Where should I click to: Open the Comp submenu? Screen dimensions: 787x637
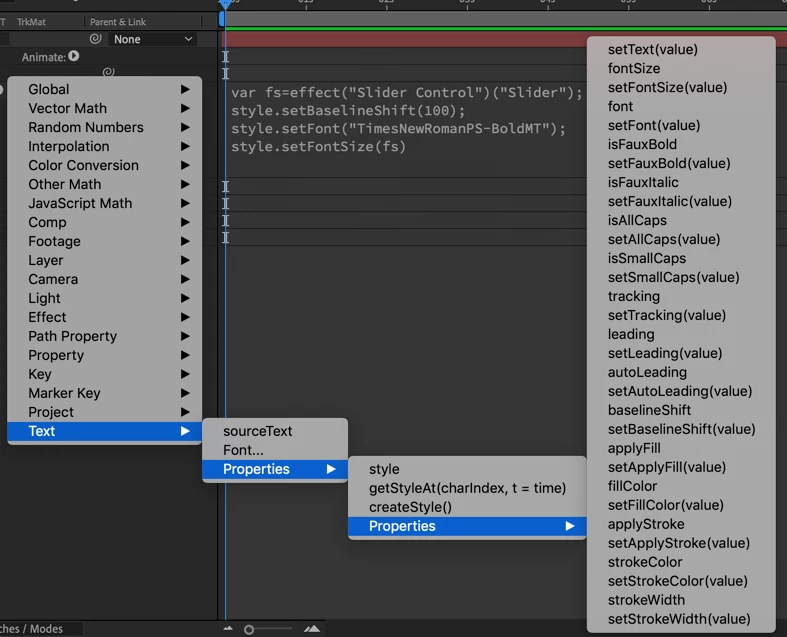[x=104, y=222]
